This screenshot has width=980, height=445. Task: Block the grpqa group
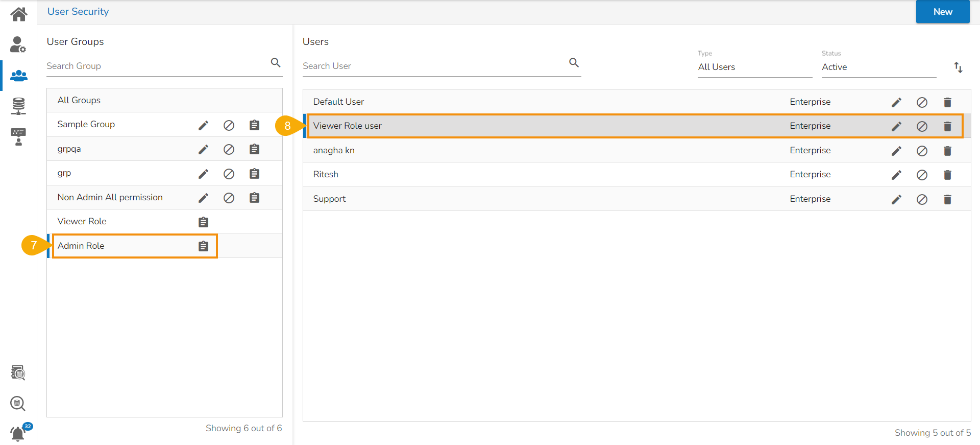click(x=229, y=149)
